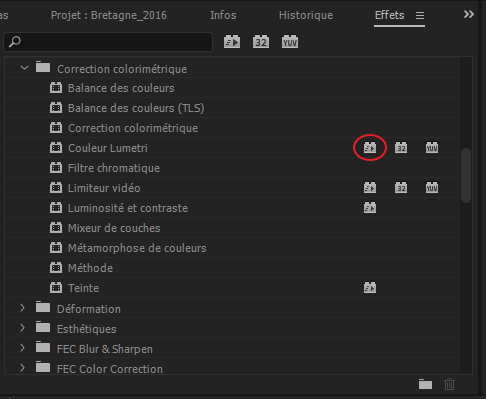Toggle the YUV effects filter button

click(290, 42)
